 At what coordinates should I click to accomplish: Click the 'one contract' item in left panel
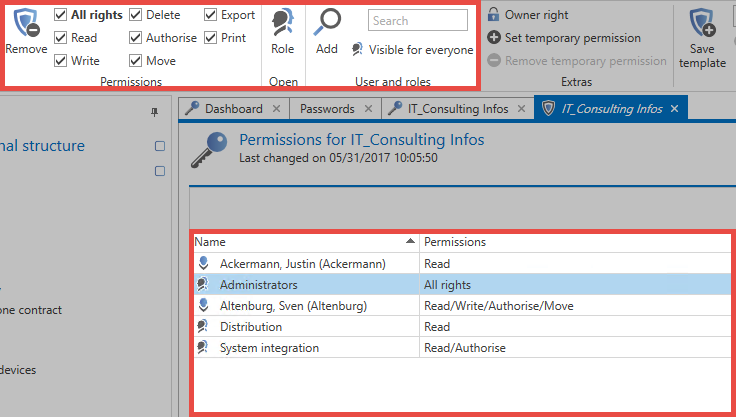pos(31,310)
